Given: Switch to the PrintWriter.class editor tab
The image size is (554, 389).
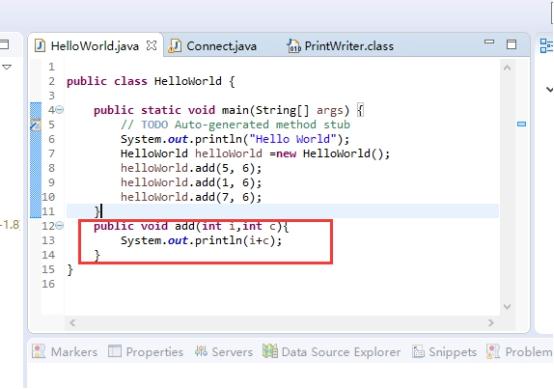Looking at the screenshot, I should (x=341, y=46).
